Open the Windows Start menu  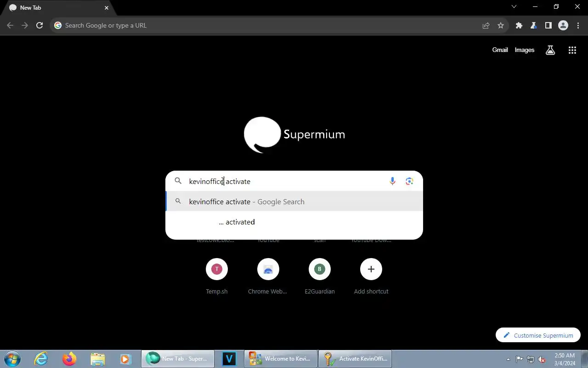coord(12,359)
